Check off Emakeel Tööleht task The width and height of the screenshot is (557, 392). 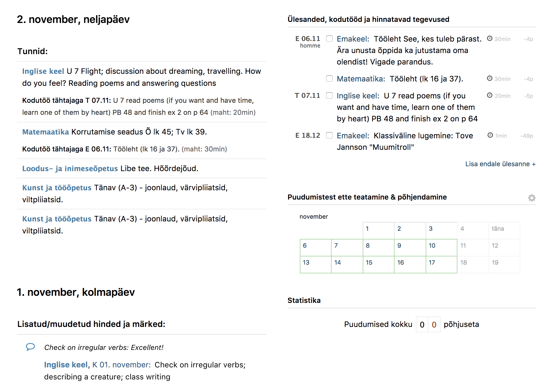coord(329,39)
